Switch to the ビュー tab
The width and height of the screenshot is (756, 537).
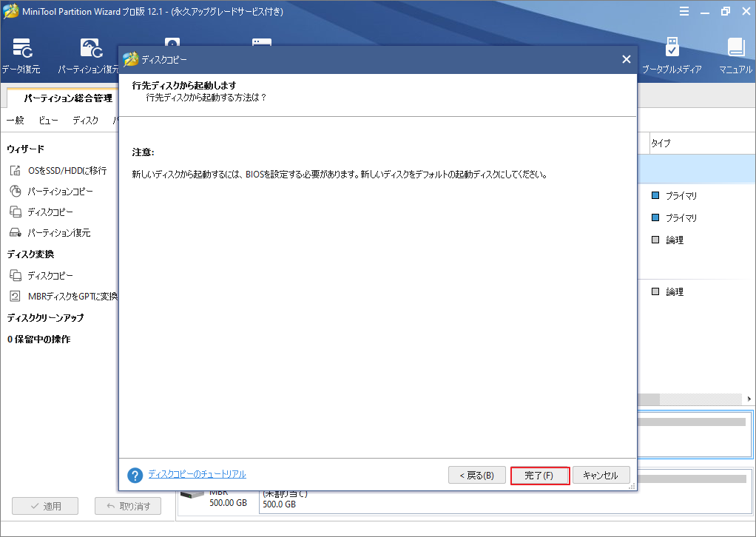(x=48, y=120)
